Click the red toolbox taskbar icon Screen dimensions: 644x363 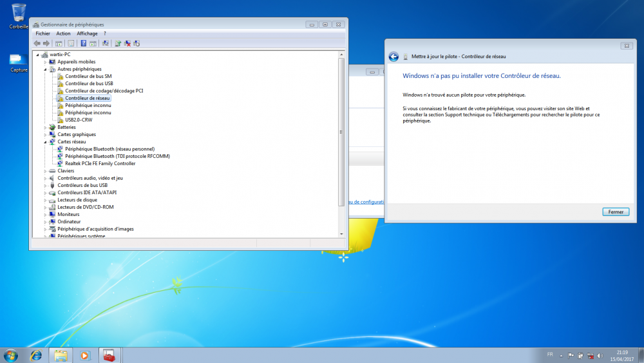click(109, 355)
